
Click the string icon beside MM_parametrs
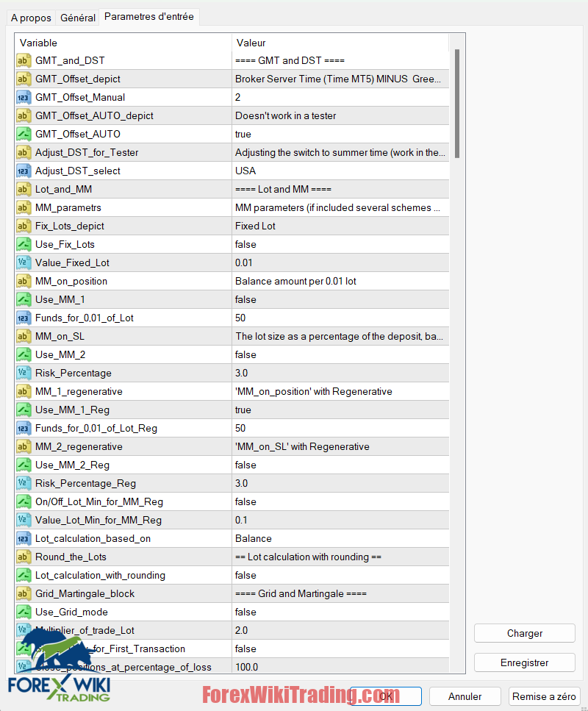click(x=24, y=207)
